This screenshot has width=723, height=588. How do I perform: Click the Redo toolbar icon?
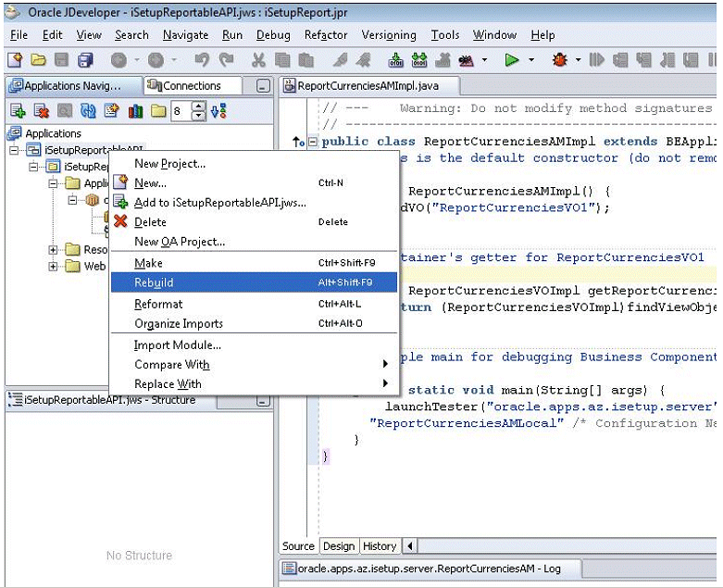(226, 60)
